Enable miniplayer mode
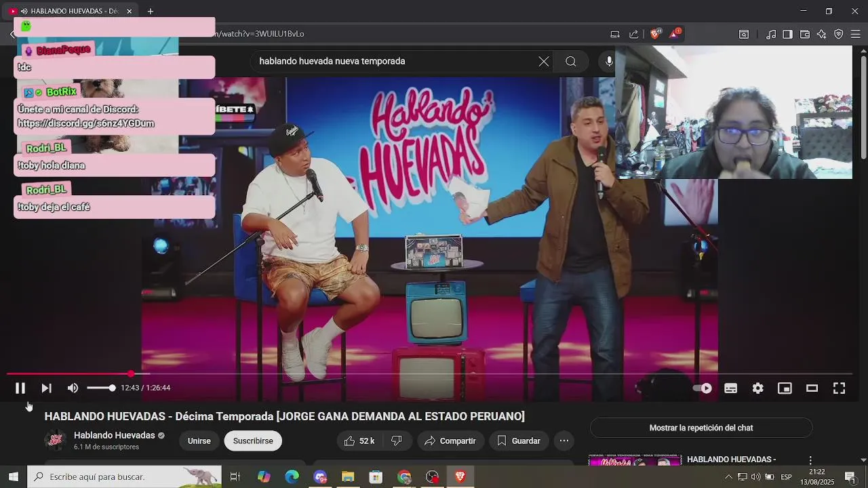Viewport: 868px width, 488px height. [785, 388]
